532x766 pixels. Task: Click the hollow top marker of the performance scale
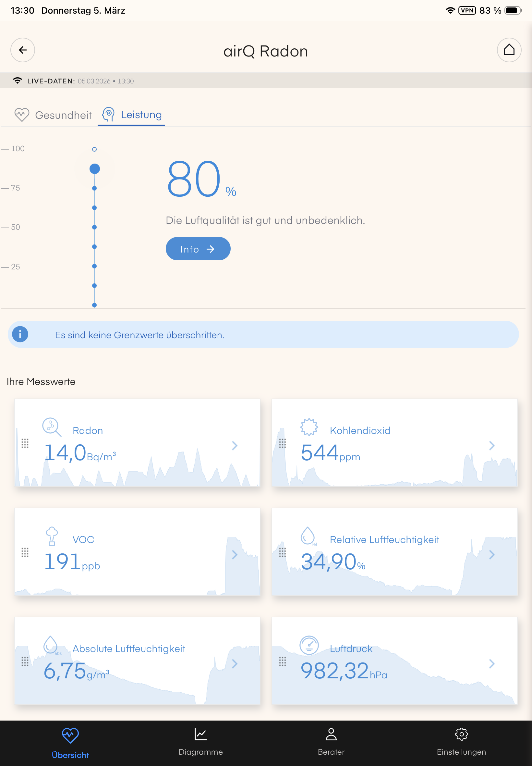click(94, 149)
